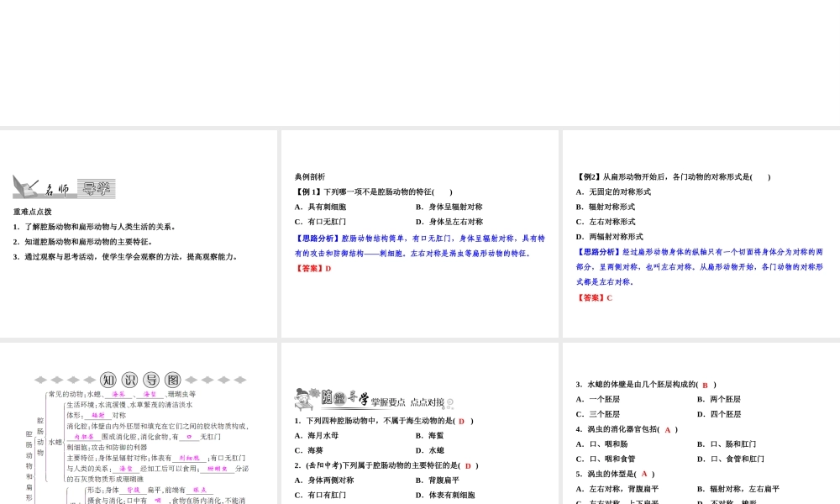Click the circled 导 character in the header

click(151, 380)
